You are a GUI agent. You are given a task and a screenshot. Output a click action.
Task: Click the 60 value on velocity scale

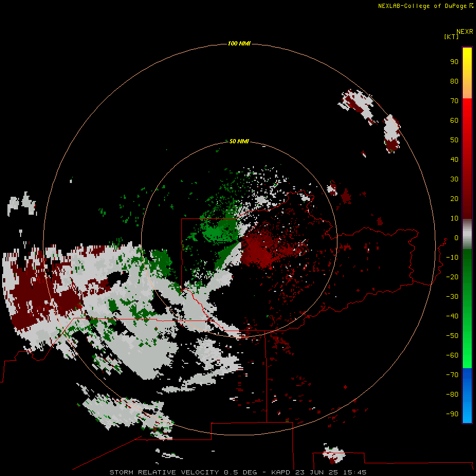pyautogui.click(x=454, y=120)
